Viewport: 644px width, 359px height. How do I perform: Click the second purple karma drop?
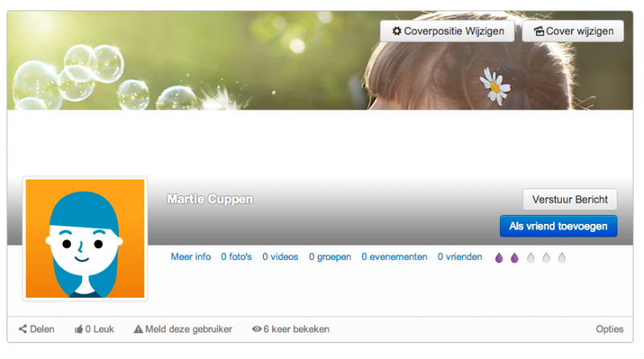514,258
